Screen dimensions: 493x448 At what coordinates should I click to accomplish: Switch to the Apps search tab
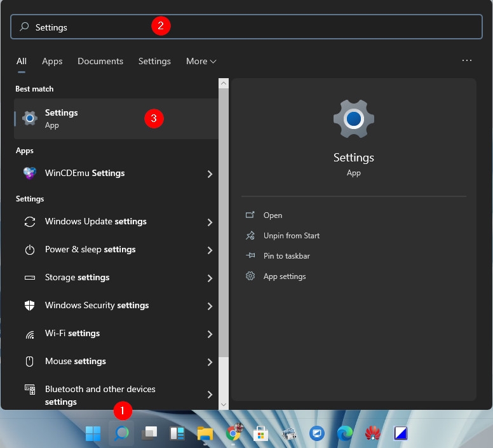click(x=52, y=61)
